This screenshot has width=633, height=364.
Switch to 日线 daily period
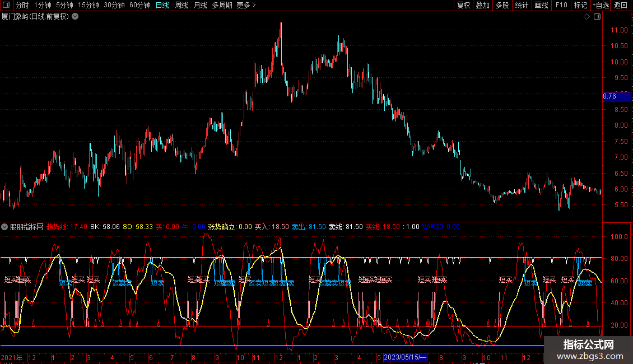162,5
